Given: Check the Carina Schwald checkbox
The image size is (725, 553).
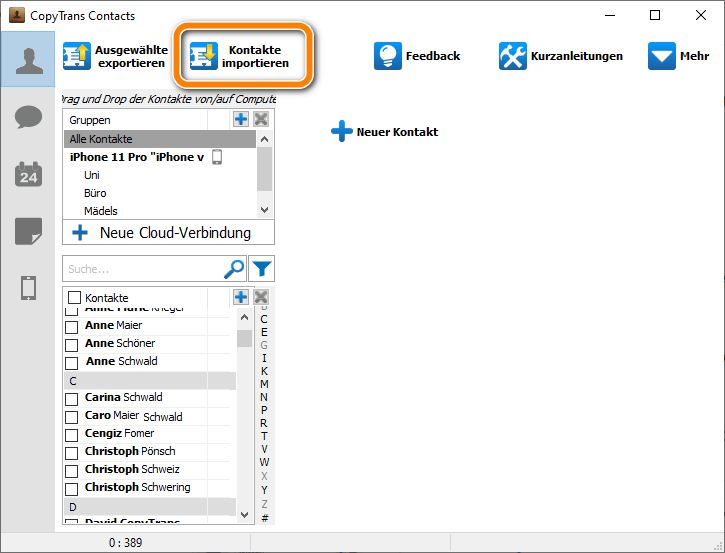Looking at the screenshot, I should pos(72,399).
